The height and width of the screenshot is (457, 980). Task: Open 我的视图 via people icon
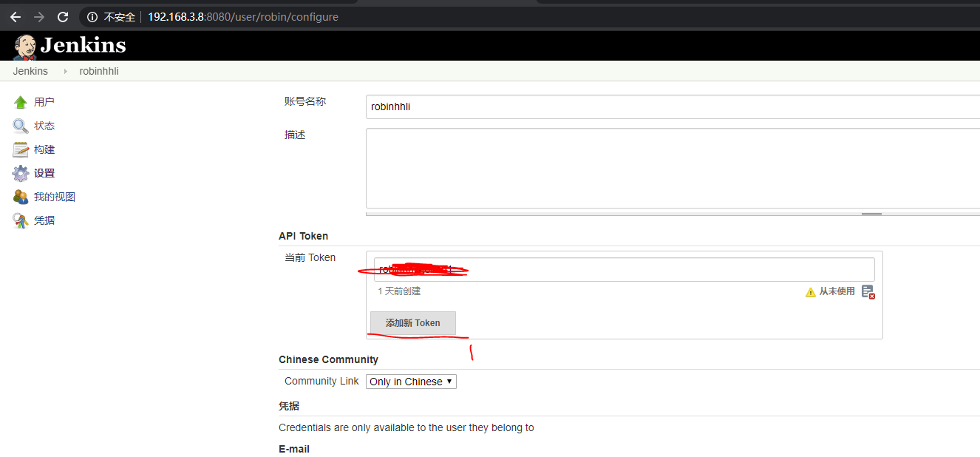(21, 196)
